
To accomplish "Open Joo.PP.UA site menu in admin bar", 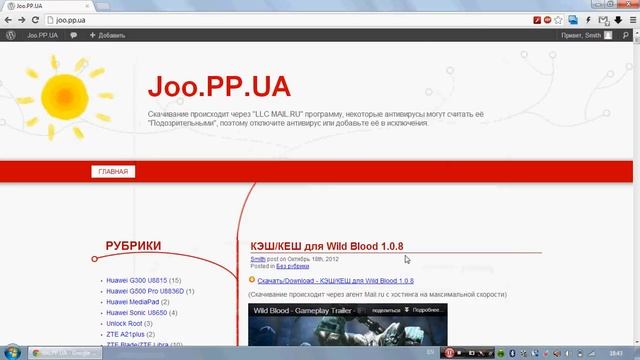I will tap(42, 36).
